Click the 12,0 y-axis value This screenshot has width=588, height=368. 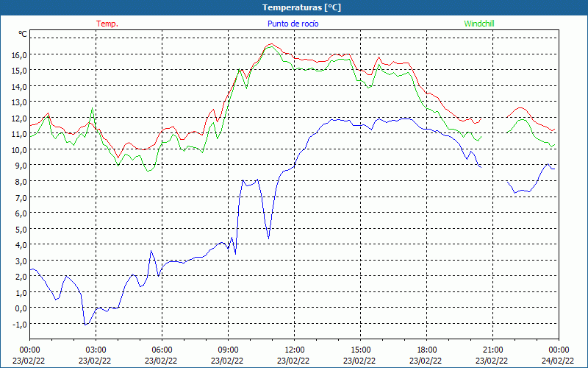[20, 118]
